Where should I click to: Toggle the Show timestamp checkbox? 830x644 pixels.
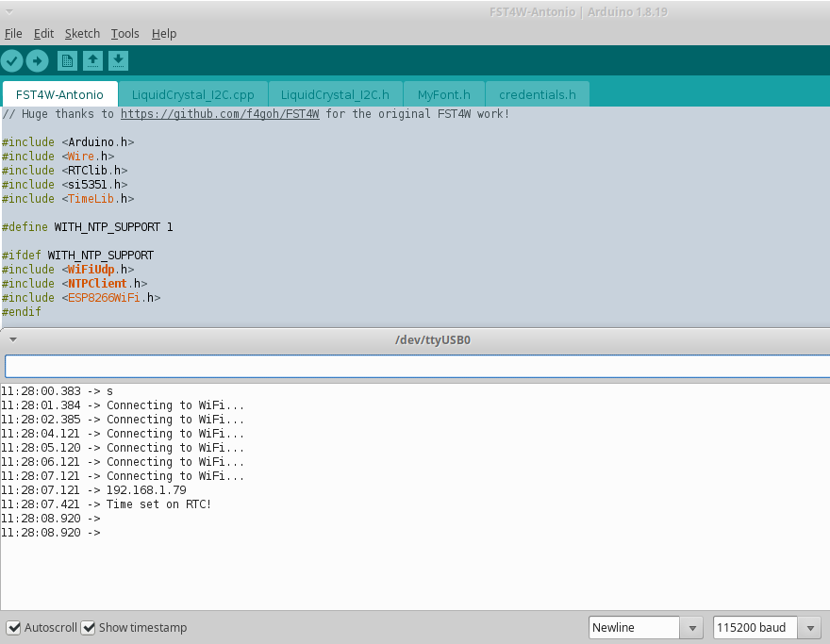pos(88,628)
